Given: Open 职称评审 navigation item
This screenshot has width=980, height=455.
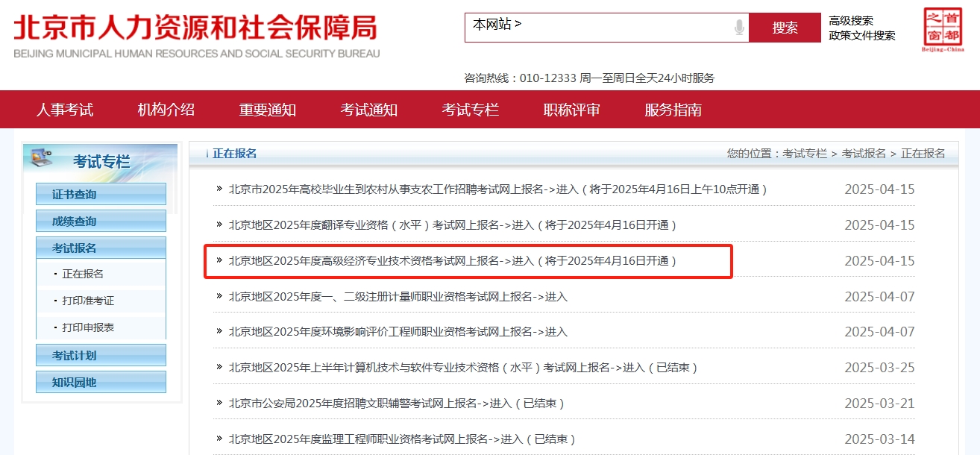Looking at the screenshot, I should (x=572, y=110).
